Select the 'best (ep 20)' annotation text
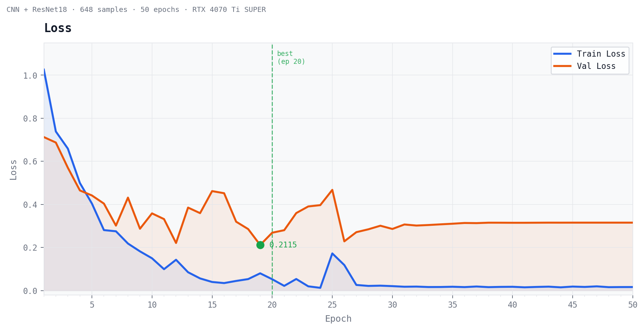Viewport: 644px width, 330px height. [291, 58]
